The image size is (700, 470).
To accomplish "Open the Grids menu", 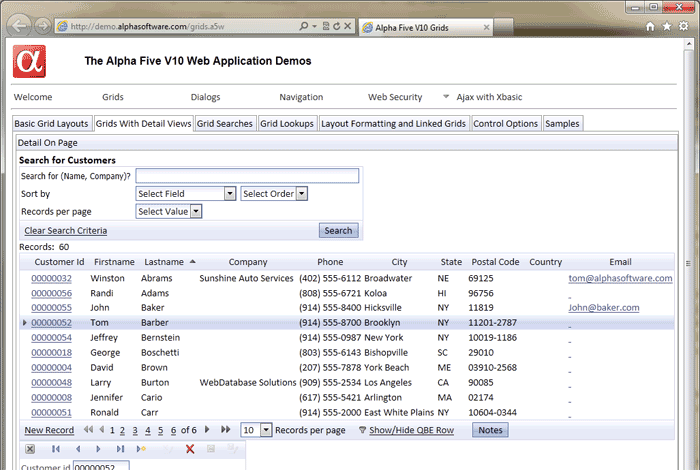I will pos(112,97).
